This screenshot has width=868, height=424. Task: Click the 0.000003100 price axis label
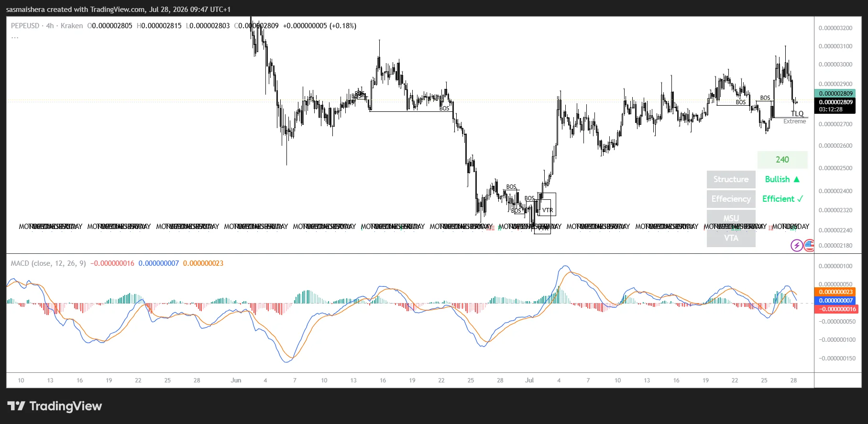[x=835, y=46]
